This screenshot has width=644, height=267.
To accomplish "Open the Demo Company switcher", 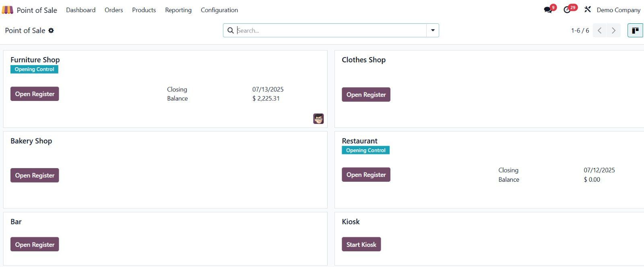I will (x=618, y=10).
